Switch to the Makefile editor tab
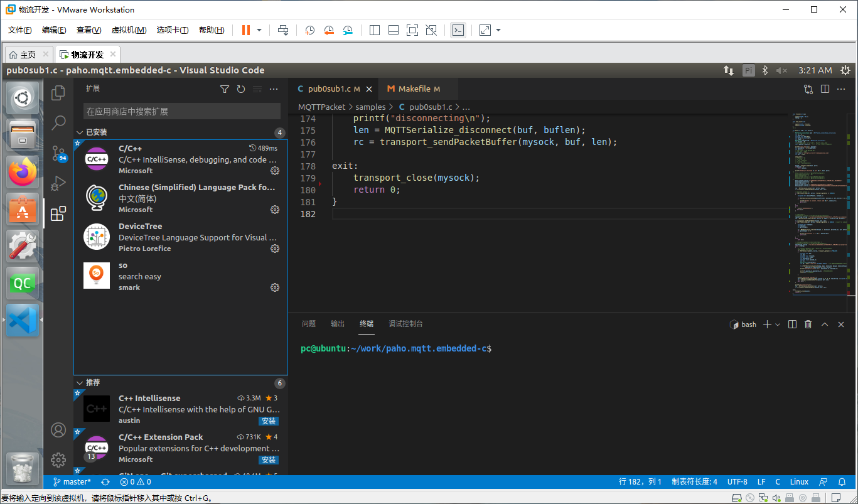 pyautogui.click(x=414, y=89)
